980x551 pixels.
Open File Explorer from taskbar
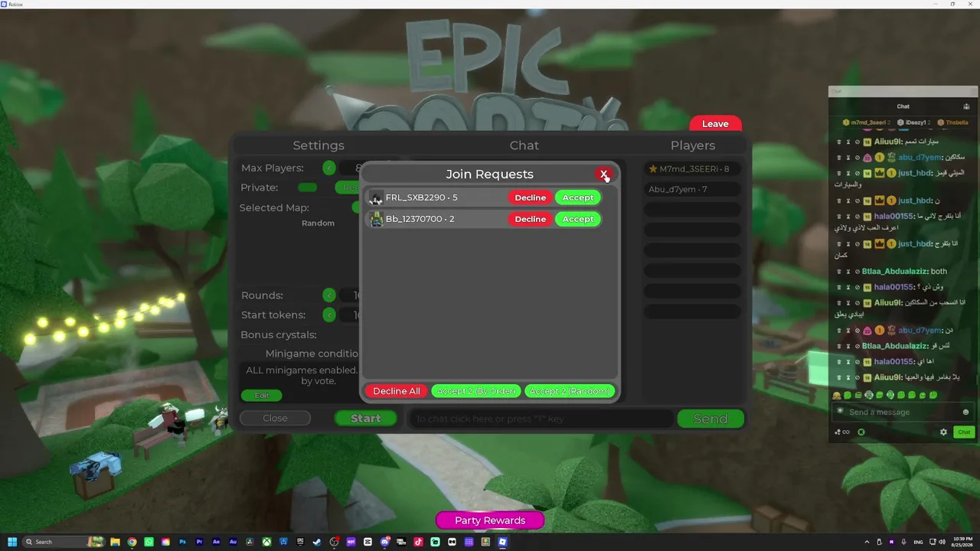coord(115,542)
